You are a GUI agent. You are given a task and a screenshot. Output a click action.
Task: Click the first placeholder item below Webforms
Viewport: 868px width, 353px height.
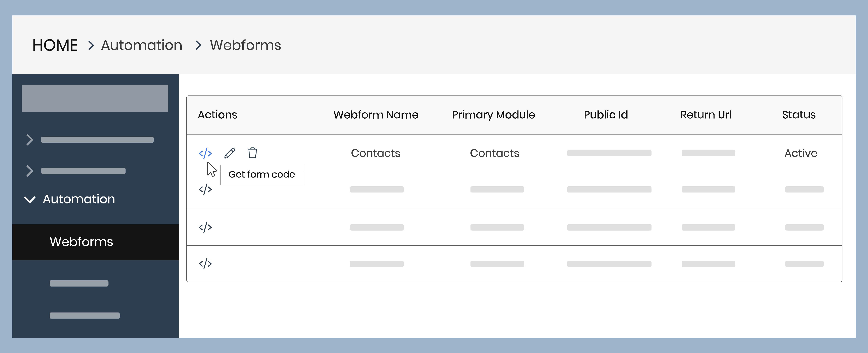click(x=79, y=283)
